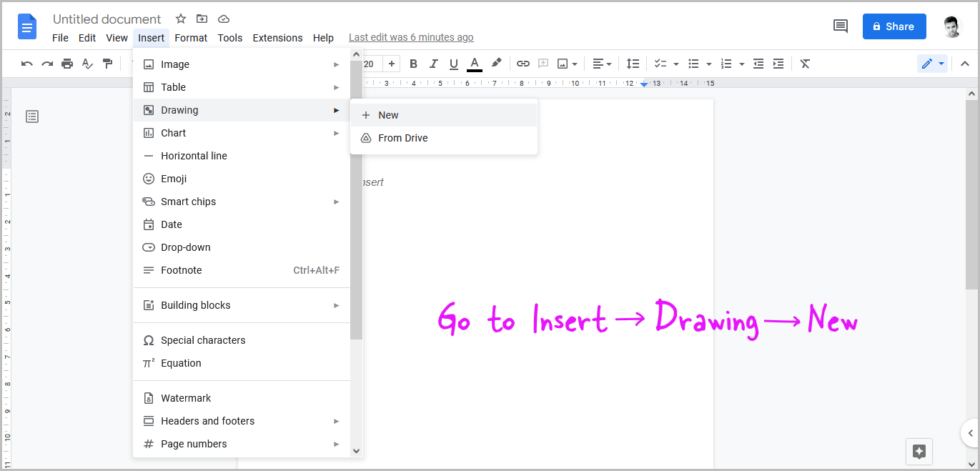980x471 pixels.
Task: Click the Insert link icon
Action: click(x=523, y=64)
